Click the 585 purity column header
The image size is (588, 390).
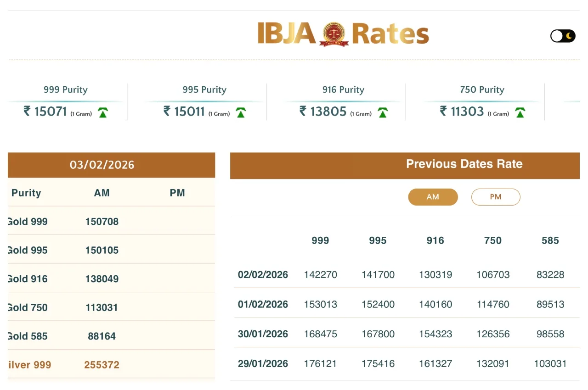(x=550, y=240)
